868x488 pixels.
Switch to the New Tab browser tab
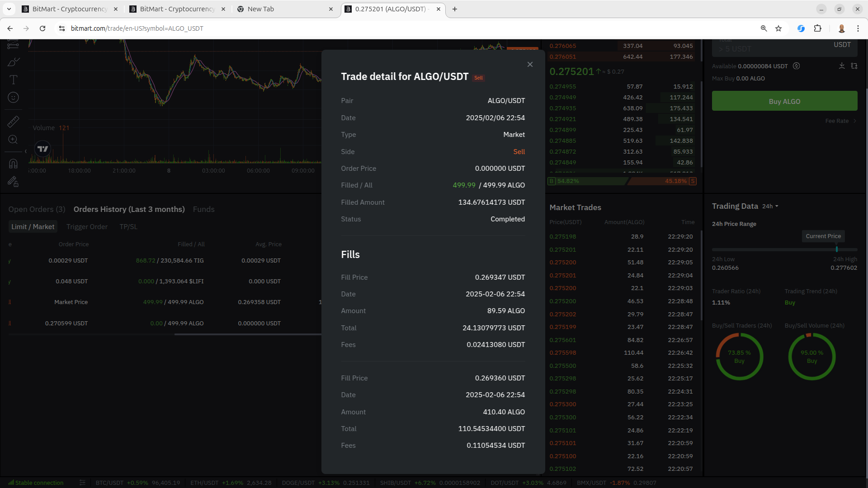tap(285, 9)
